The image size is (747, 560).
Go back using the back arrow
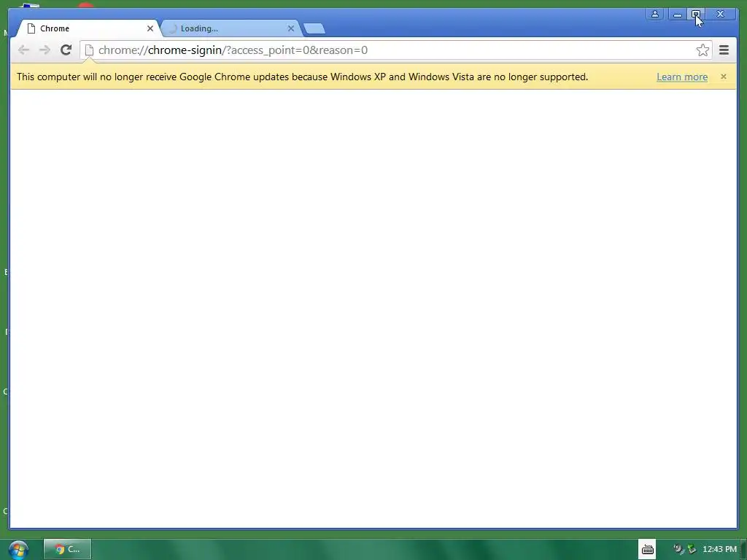(23, 50)
